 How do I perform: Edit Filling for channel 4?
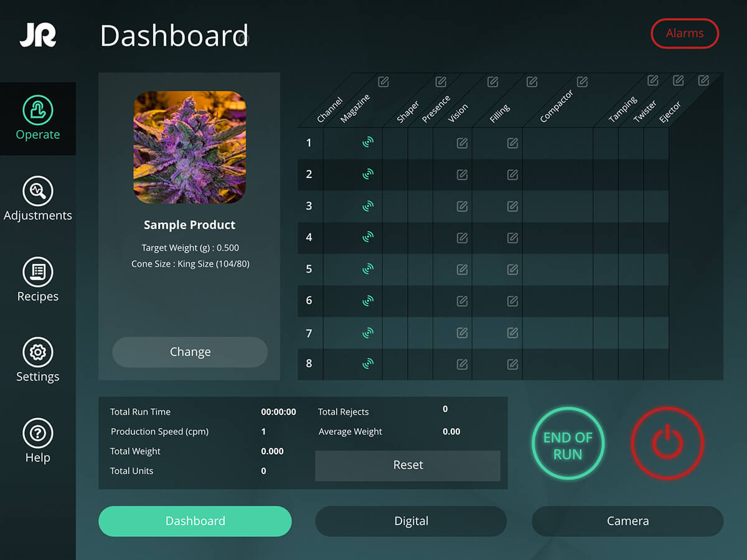512,238
